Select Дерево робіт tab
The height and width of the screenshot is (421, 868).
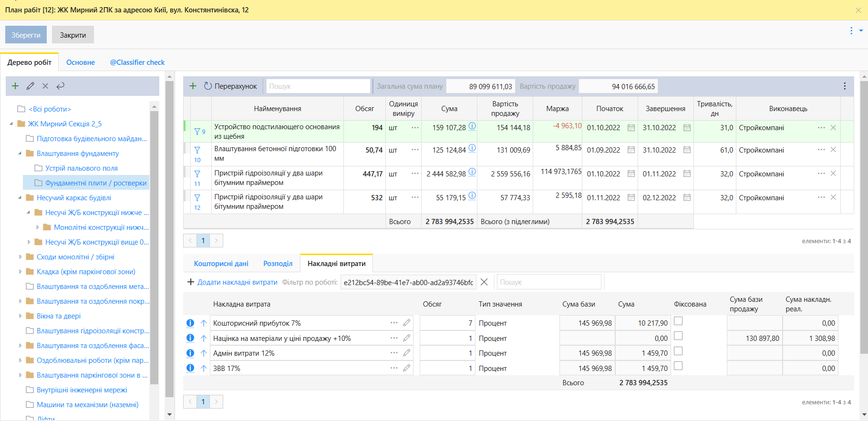click(x=30, y=62)
